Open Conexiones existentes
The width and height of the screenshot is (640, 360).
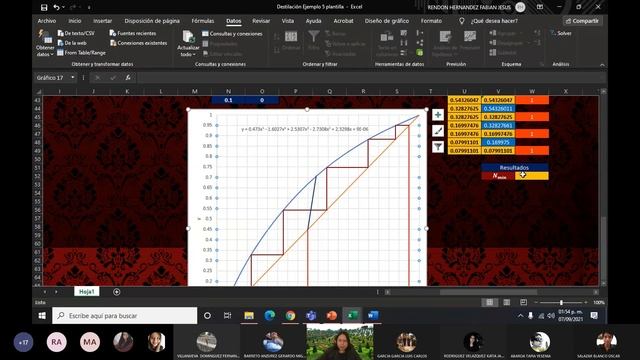click(x=138, y=43)
